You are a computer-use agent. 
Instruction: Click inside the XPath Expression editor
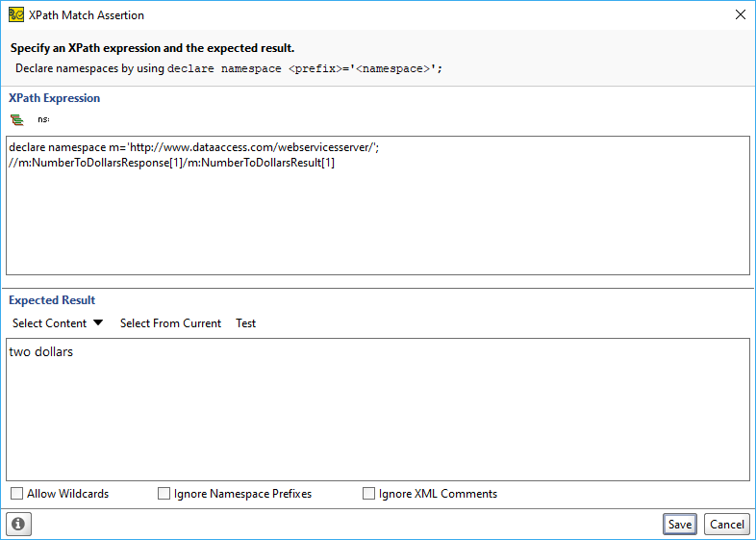(378, 206)
